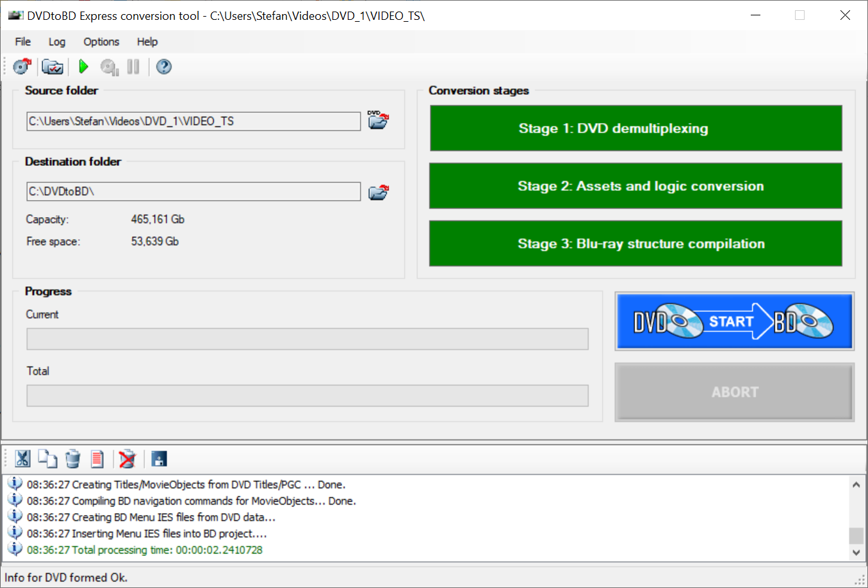The image size is (868, 588).
Task: Click the log scrollbar thumb
Action: point(856,535)
